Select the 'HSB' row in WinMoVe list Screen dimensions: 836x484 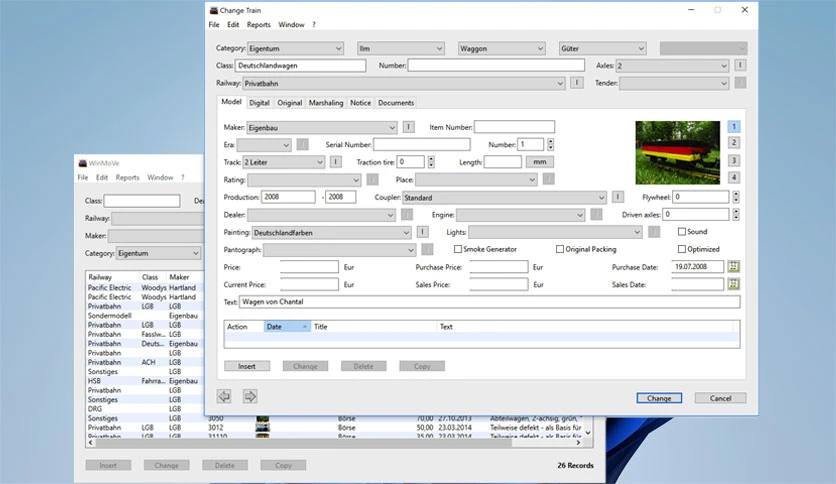[x=144, y=381]
